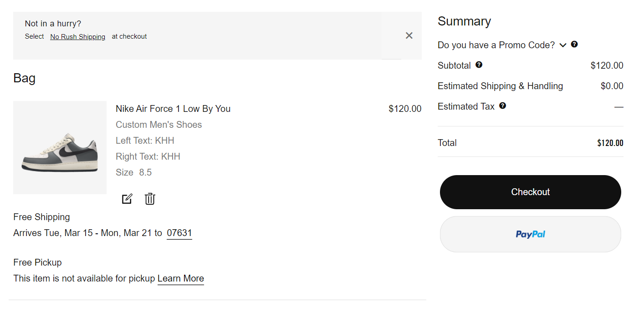Open the Promo Code help tooltip
This screenshot has width=644, height=312.
tap(574, 44)
